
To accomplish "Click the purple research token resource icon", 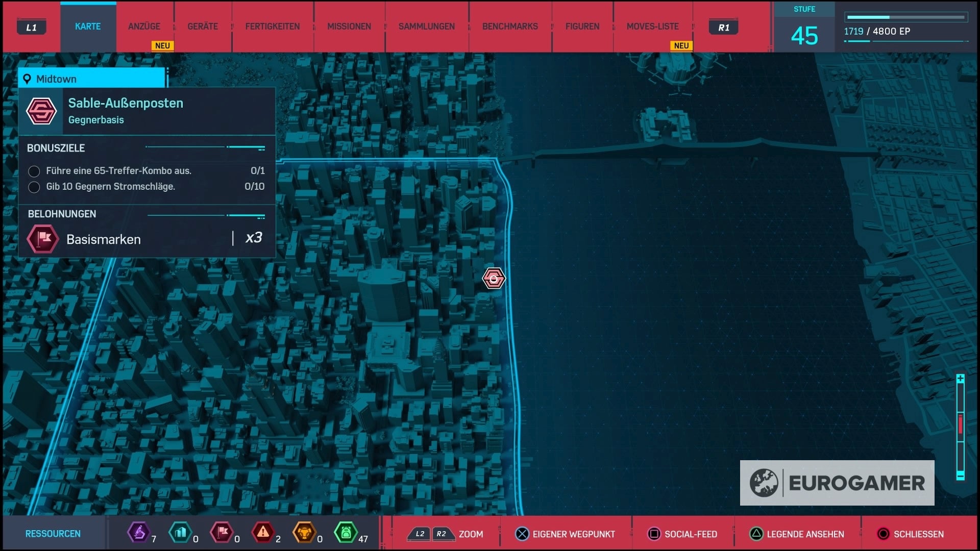I will click(138, 533).
